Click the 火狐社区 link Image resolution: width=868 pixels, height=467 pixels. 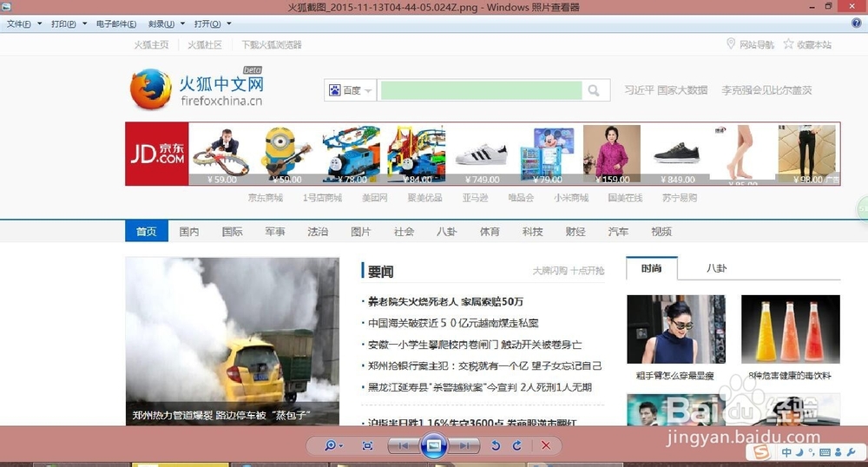(x=205, y=45)
